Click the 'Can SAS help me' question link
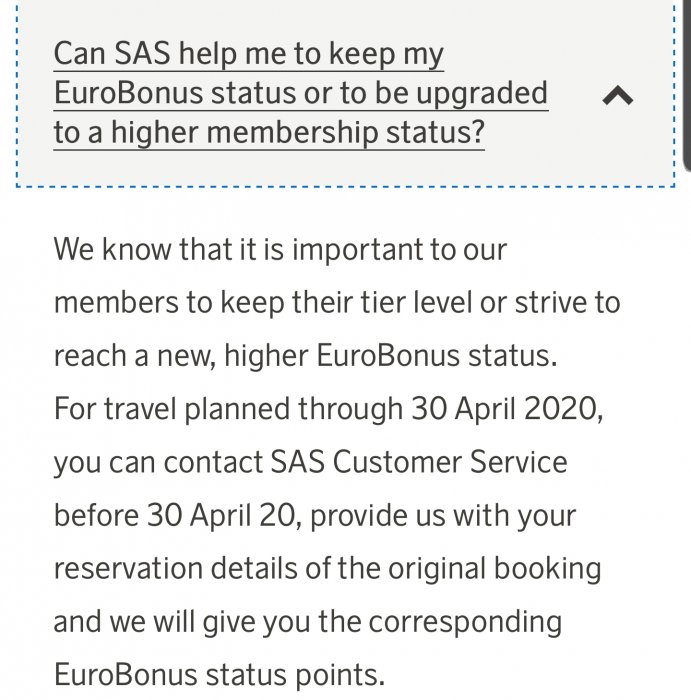691x700 pixels. coord(248,54)
